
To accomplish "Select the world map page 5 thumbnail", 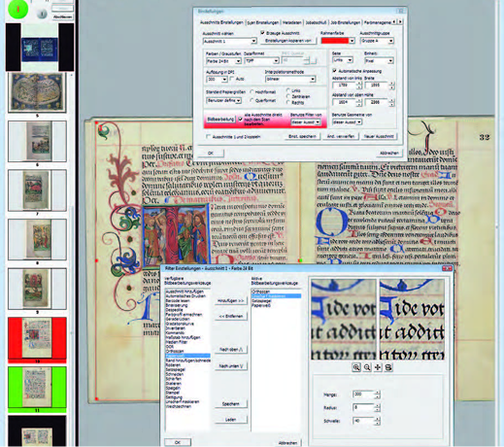I will [37, 92].
